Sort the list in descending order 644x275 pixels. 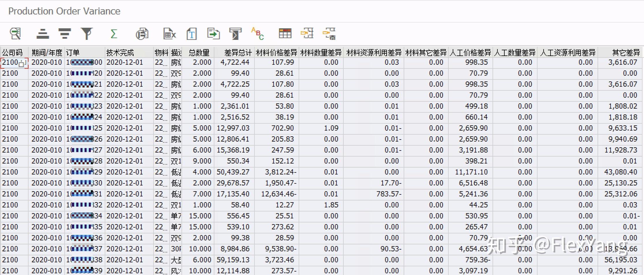click(65, 34)
